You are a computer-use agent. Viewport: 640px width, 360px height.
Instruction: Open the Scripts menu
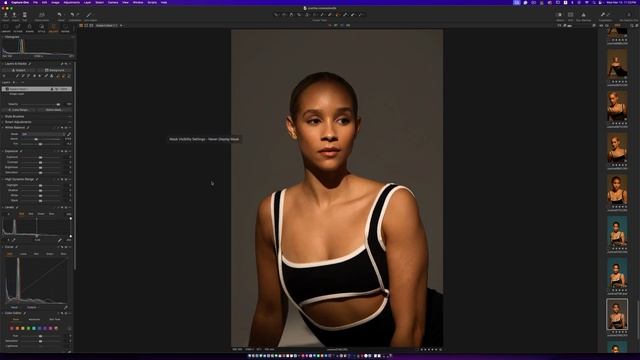coord(152,2)
